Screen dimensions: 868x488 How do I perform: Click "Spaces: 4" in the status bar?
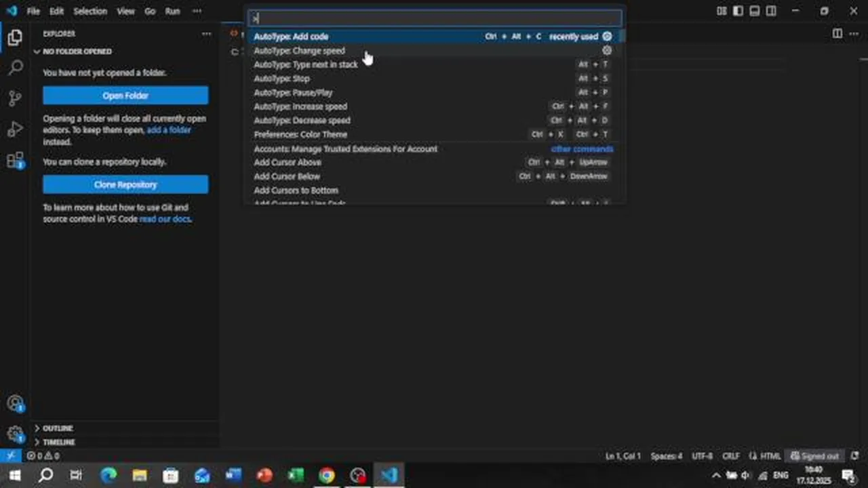point(667,456)
